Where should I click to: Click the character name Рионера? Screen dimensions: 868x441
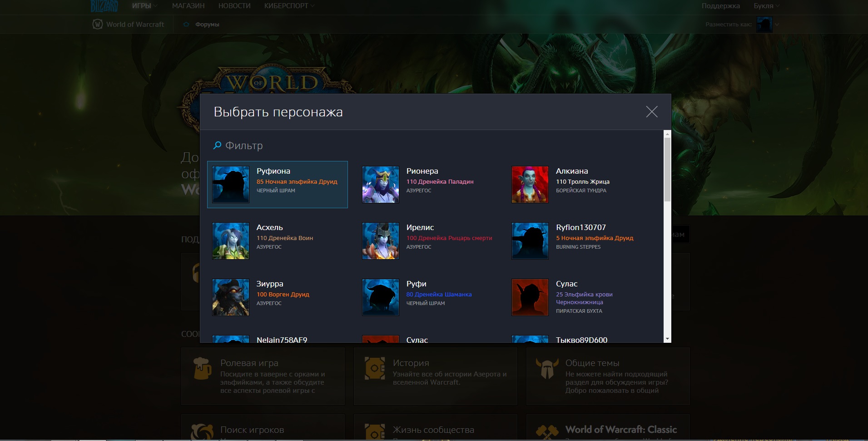pyautogui.click(x=422, y=171)
